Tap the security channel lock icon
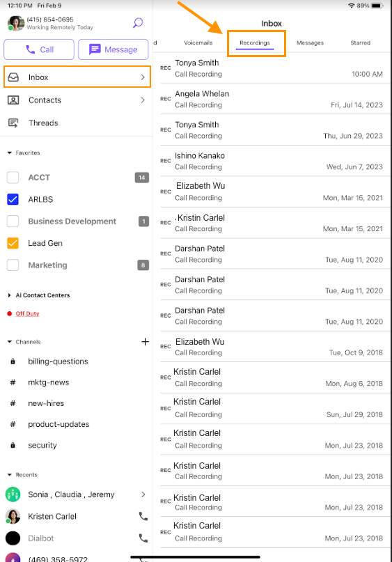 tap(13, 445)
